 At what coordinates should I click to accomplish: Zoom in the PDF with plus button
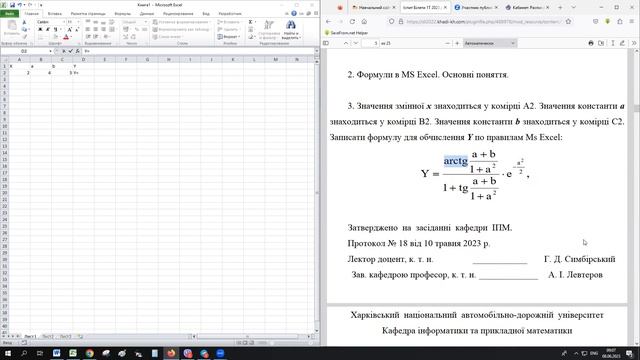(457, 43)
